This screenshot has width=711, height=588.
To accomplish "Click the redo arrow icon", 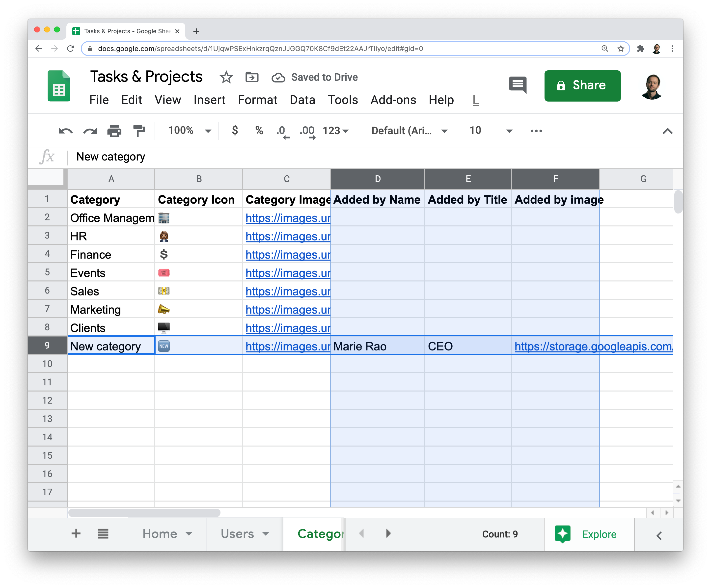I will pos(90,131).
